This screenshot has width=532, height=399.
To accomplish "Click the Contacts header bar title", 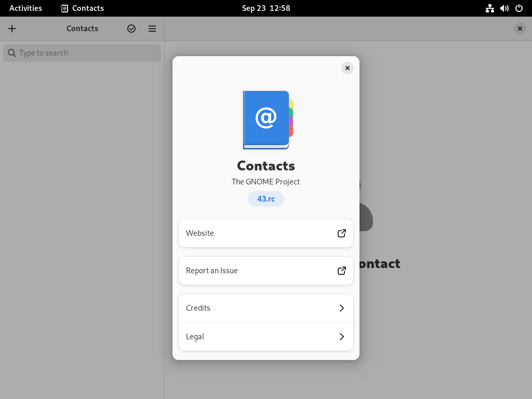I will click(x=82, y=29).
